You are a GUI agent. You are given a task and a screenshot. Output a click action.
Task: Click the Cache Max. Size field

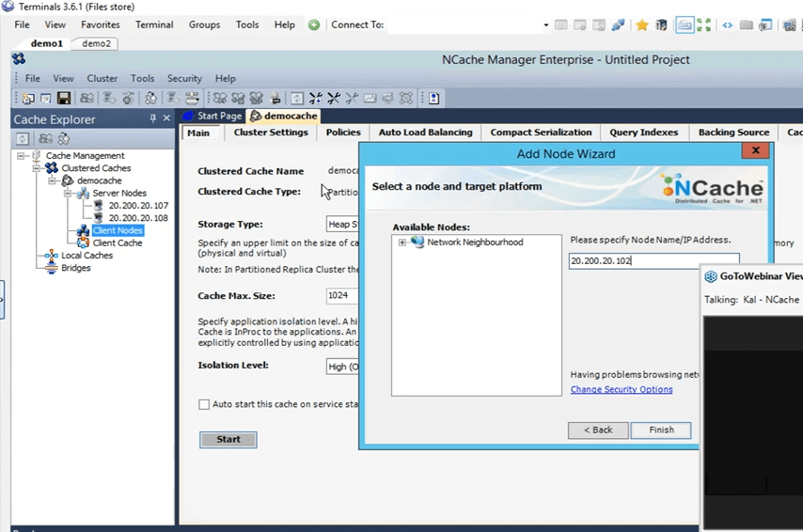(342, 295)
